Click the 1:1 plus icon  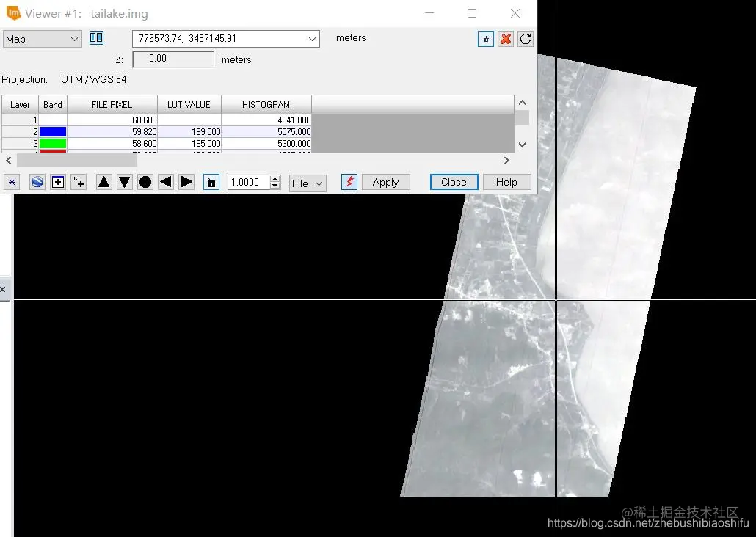pyautogui.click(x=79, y=182)
